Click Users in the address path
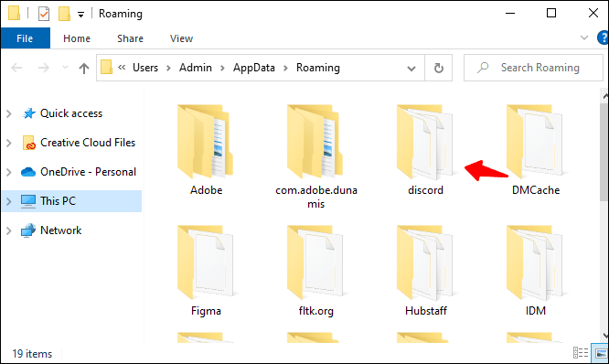 click(x=145, y=68)
